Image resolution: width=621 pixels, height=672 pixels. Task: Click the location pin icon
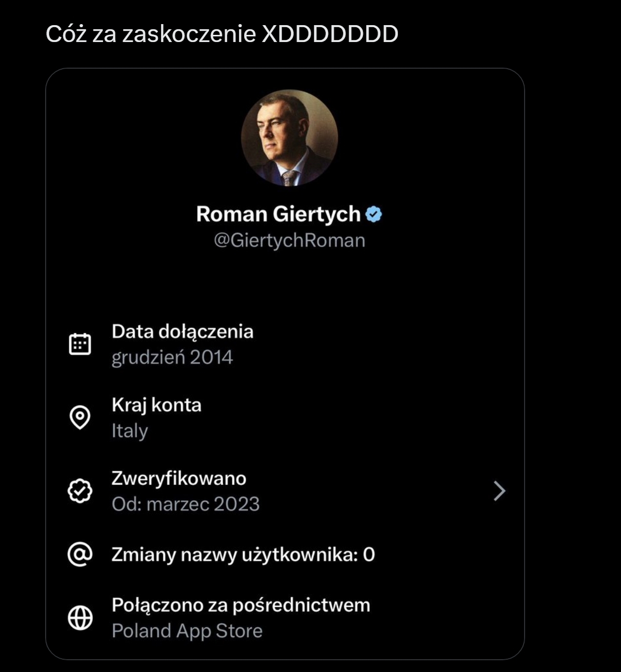80,417
